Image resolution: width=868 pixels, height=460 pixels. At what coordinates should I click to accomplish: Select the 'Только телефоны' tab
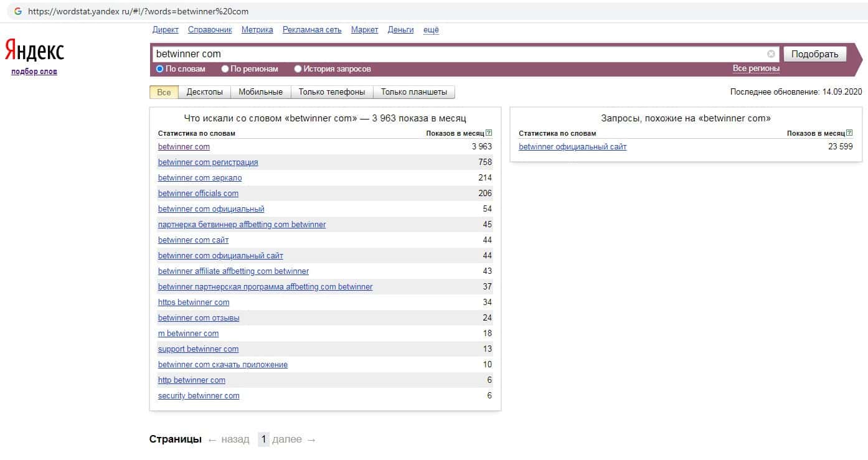pyautogui.click(x=331, y=92)
